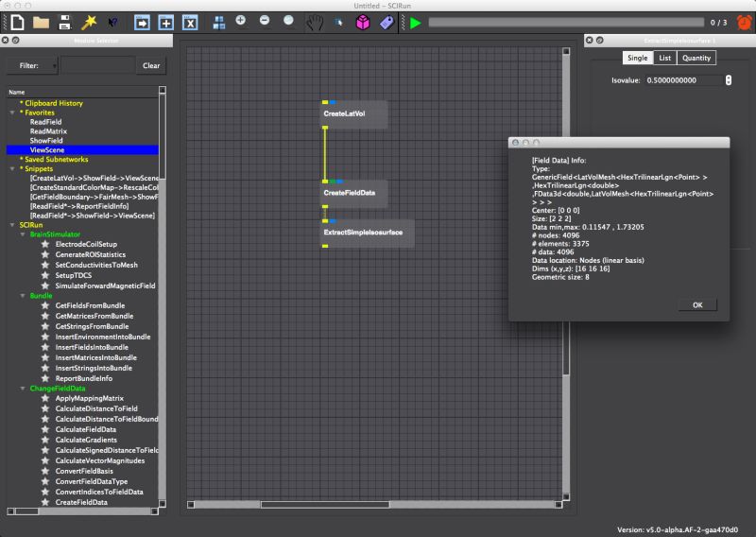Select the CreateFieldData module on the canvas
The width and height of the screenshot is (756, 537).
pos(353,194)
